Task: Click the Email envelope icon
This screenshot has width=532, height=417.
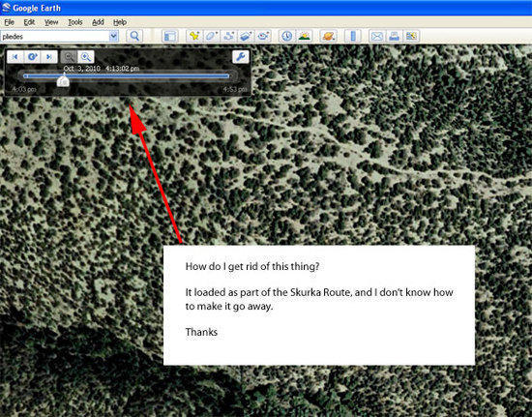Action: click(377, 36)
